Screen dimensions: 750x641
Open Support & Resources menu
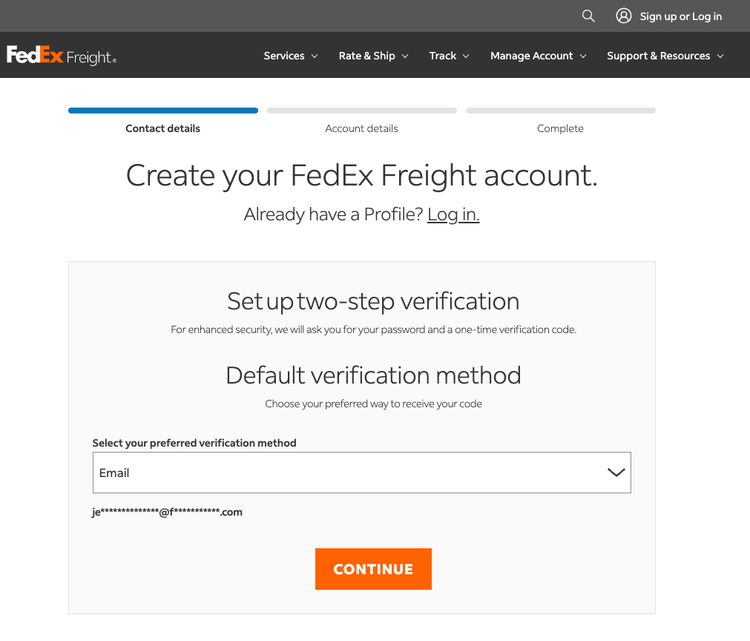pos(665,55)
